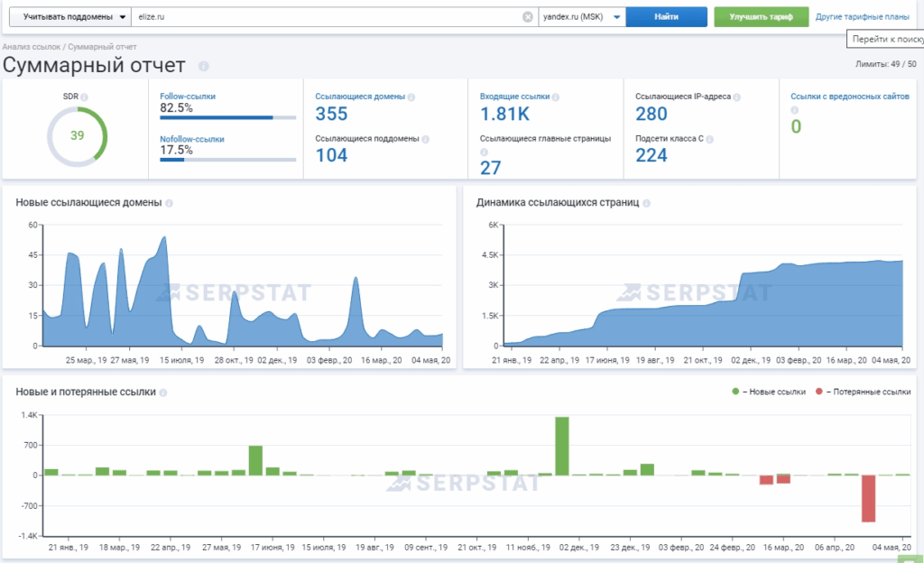Click the info icon beside the SDR label
The width and height of the screenshot is (924, 563).
(x=86, y=96)
